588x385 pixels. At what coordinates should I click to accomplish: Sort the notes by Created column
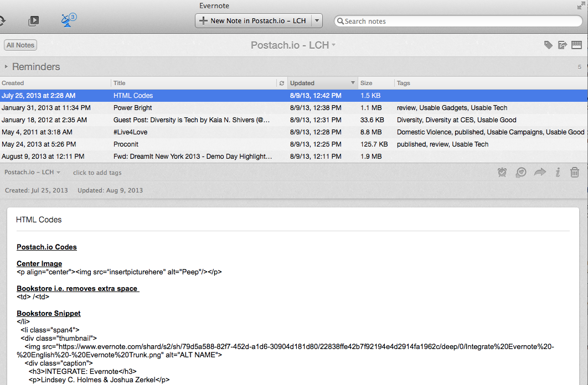pos(55,83)
